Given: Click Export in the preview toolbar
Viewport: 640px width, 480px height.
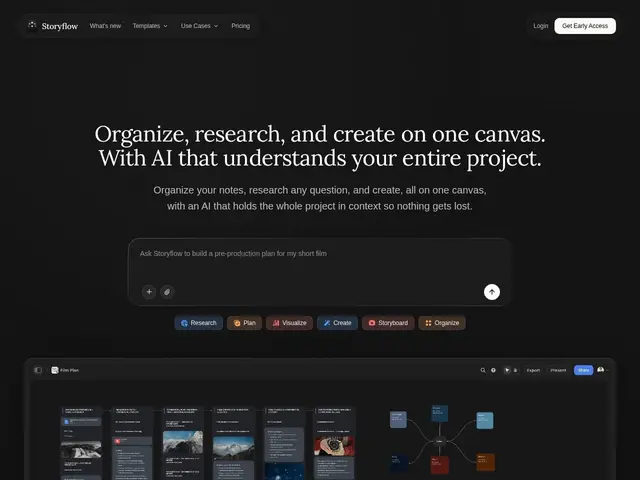Looking at the screenshot, I should coord(533,370).
